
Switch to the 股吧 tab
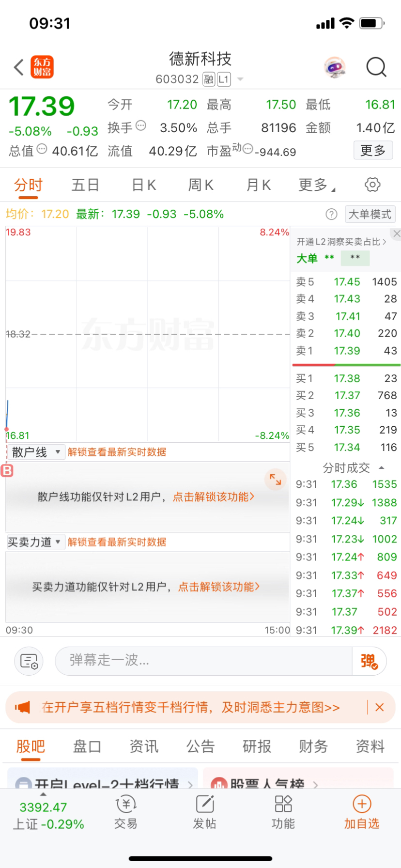[x=30, y=746]
